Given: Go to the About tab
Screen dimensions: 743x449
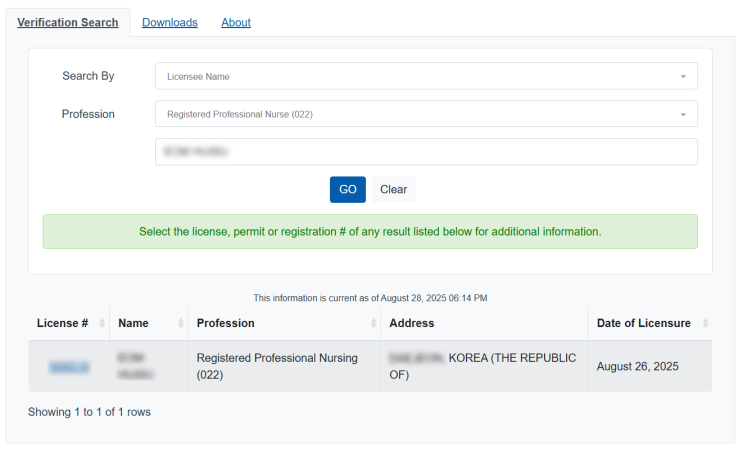Looking at the screenshot, I should 236,22.
